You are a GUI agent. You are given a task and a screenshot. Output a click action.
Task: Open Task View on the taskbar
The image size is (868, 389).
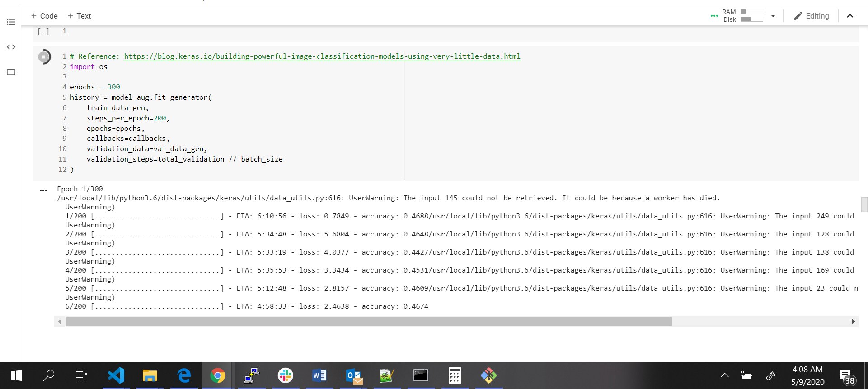click(81, 375)
